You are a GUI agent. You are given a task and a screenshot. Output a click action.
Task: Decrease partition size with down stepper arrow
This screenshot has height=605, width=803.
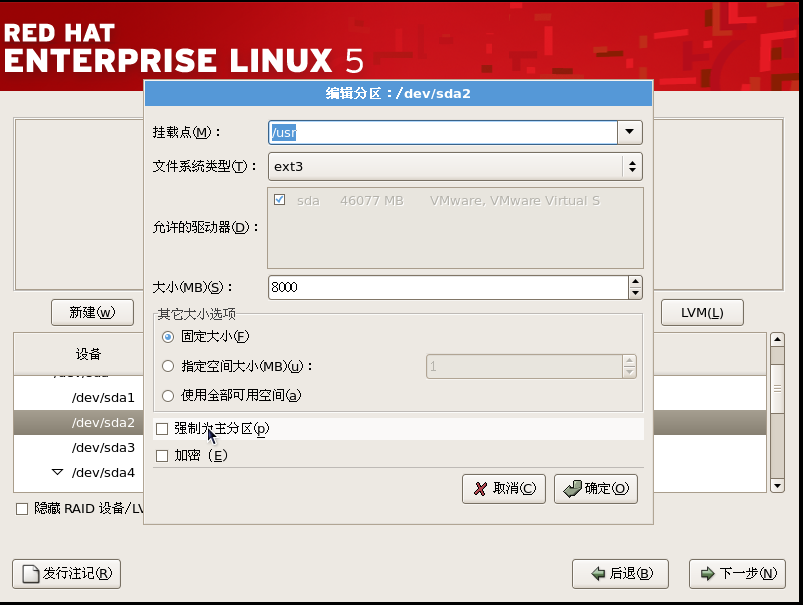(x=635, y=293)
